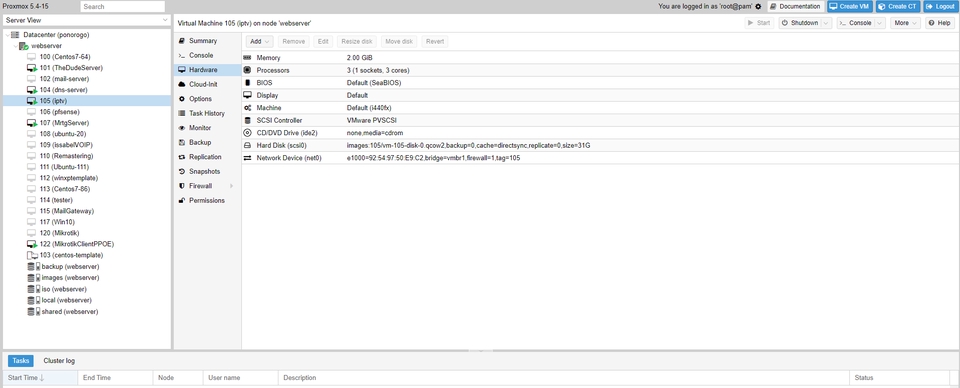Expand the Firewall submenu arrow
The image size is (960, 388).
click(231, 186)
